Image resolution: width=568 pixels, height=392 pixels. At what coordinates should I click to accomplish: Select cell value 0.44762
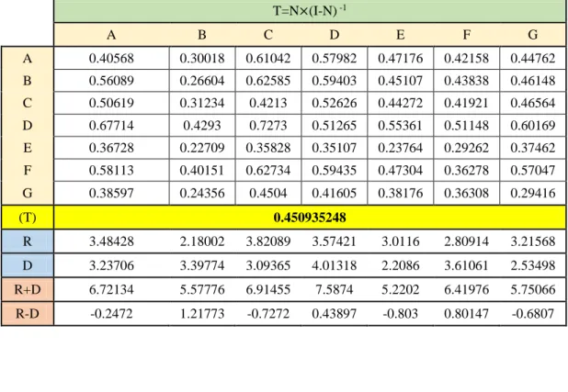pos(532,58)
